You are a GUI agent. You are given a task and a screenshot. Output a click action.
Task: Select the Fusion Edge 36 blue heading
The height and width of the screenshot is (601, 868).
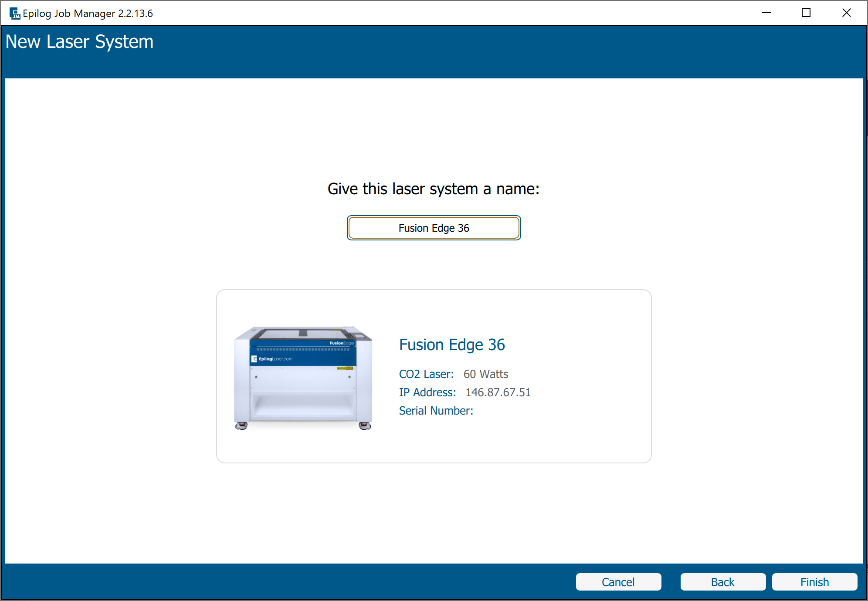[x=452, y=344]
